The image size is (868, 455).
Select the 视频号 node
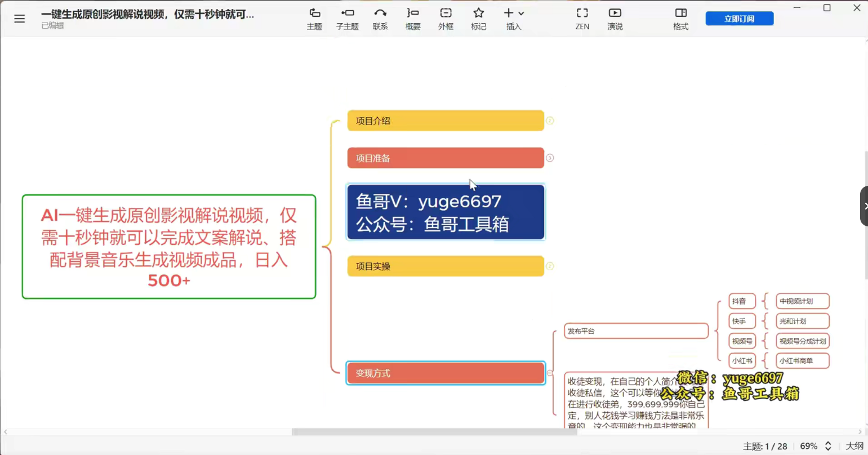pyautogui.click(x=742, y=341)
